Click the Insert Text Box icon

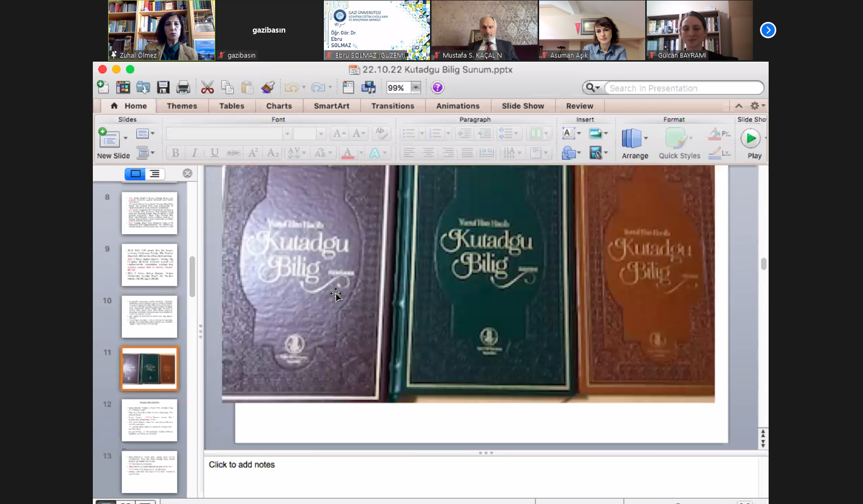tap(568, 134)
